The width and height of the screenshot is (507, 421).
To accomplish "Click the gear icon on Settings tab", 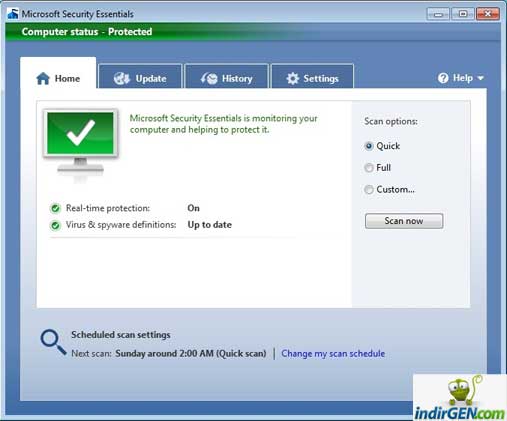I will (293, 79).
